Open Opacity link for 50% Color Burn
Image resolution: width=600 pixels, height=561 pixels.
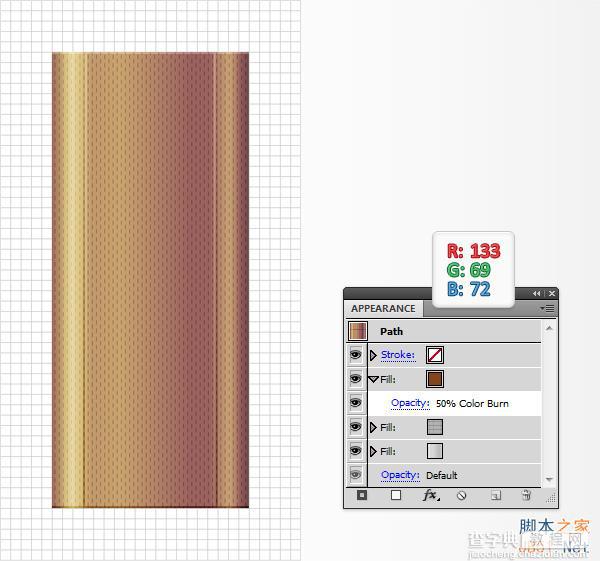(410, 403)
